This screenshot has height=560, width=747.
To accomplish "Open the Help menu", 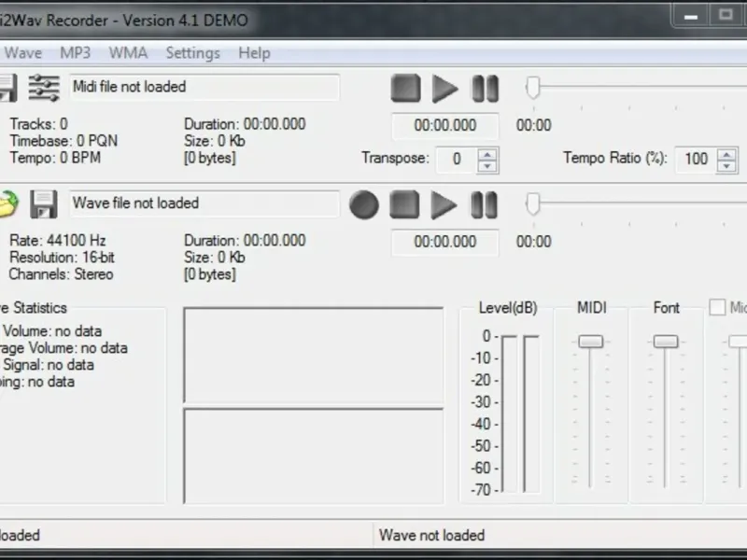I will (x=254, y=52).
